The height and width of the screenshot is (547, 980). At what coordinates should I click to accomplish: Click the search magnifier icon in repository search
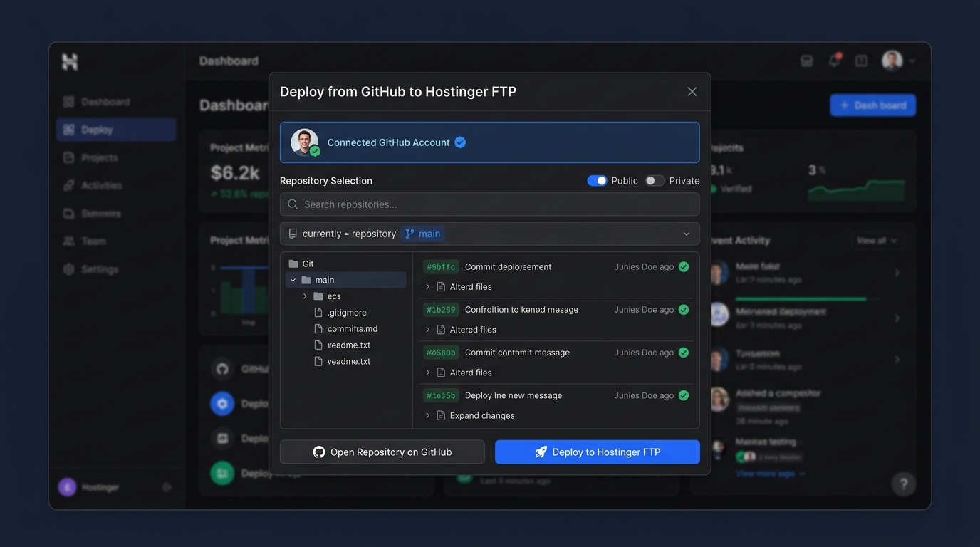293,204
